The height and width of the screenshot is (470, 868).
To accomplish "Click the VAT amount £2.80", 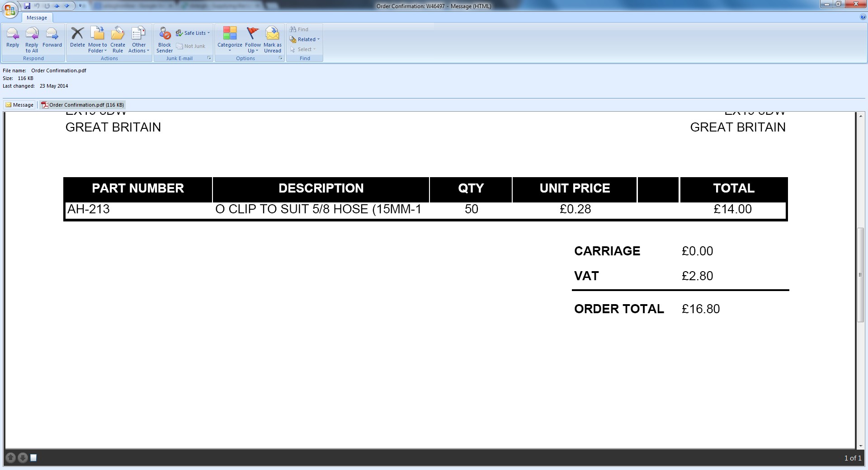I will [698, 276].
